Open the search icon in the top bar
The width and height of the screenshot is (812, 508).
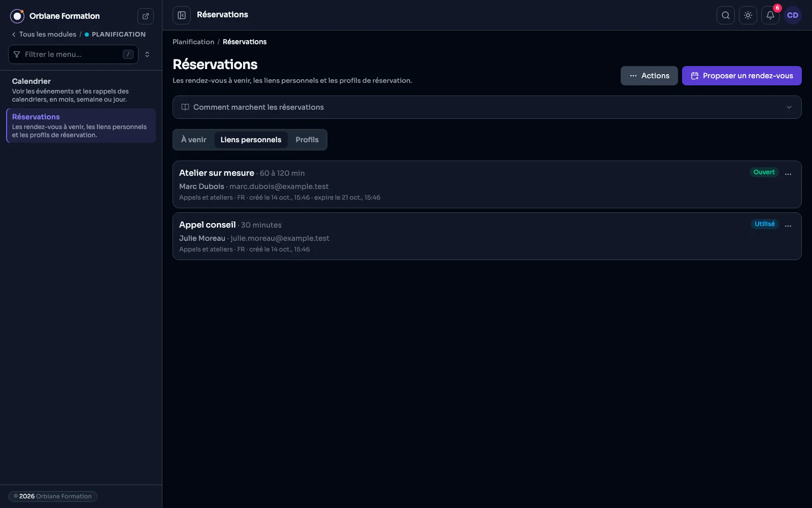click(x=726, y=15)
